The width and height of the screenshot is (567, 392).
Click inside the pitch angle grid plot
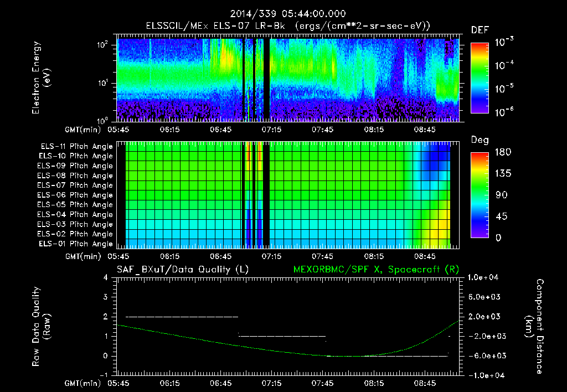[288, 195]
